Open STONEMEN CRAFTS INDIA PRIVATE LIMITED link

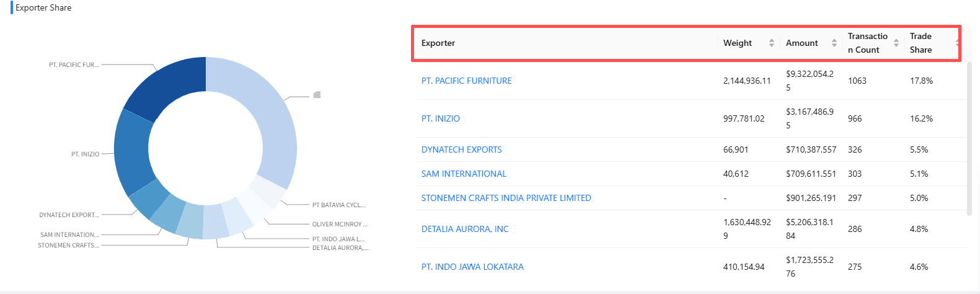pos(506,198)
